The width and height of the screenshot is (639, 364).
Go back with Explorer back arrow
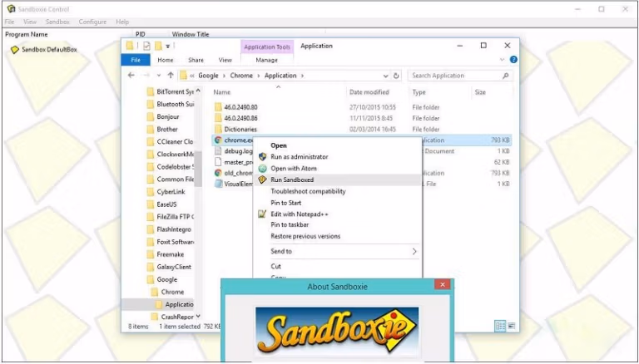click(x=131, y=76)
